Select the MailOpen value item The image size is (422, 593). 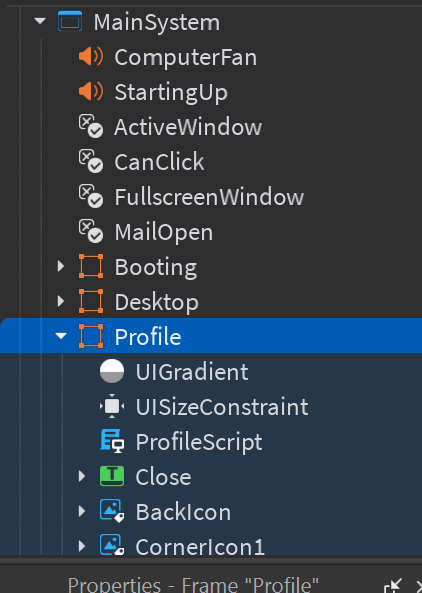(146, 231)
